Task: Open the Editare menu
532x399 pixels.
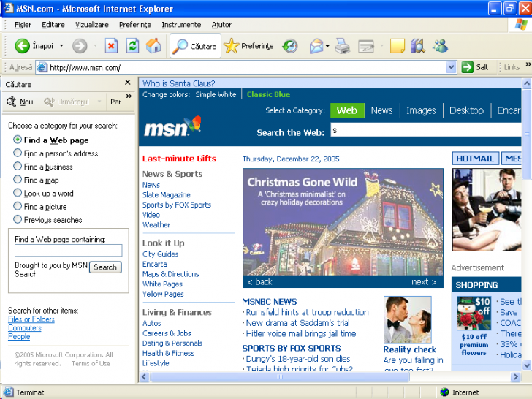Action: pyautogui.click(x=53, y=25)
